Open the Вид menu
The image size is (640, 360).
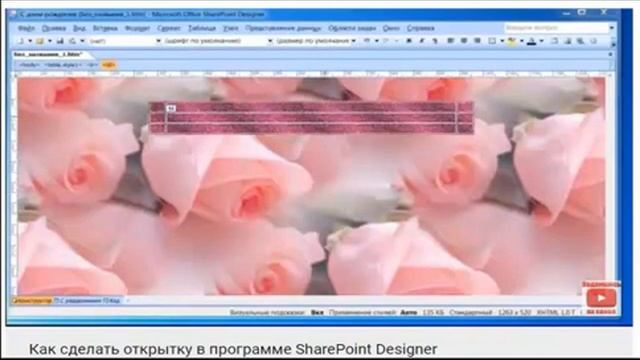click(79, 28)
